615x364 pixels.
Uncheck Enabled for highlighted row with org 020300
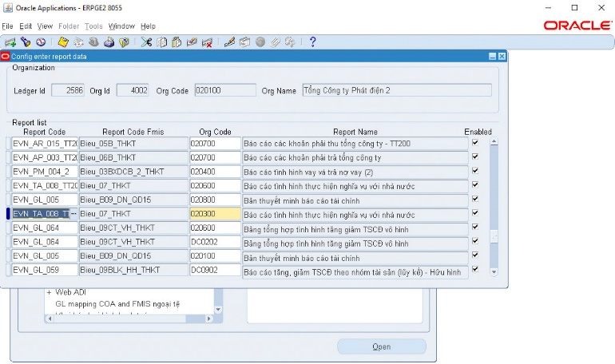(x=475, y=213)
